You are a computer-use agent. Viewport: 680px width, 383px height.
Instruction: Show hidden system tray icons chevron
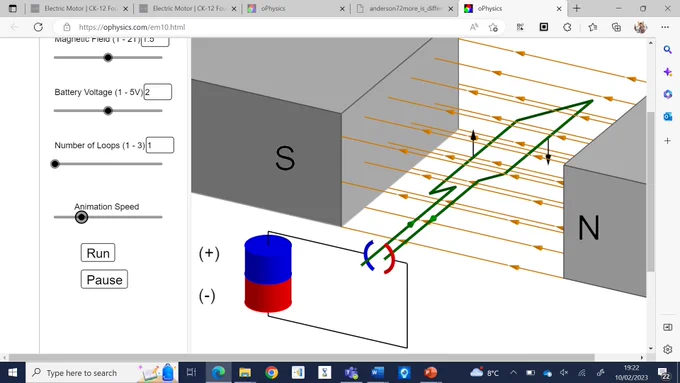click(513, 373)
